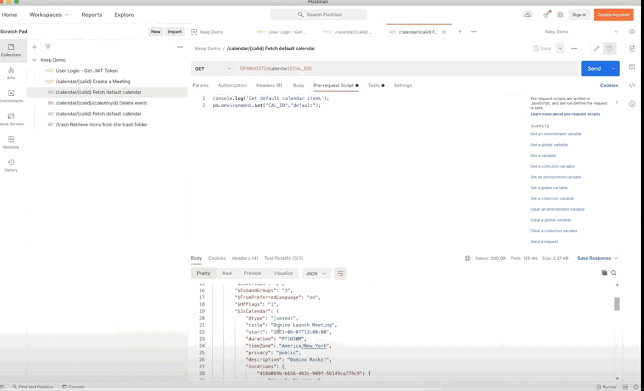Click the environment quick look eye icon
This screenshot has width=644, height=391.
click(632, 32)
